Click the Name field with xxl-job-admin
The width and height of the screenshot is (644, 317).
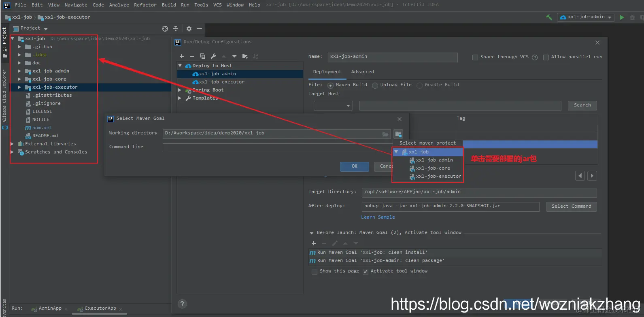[x=393, y=57]
